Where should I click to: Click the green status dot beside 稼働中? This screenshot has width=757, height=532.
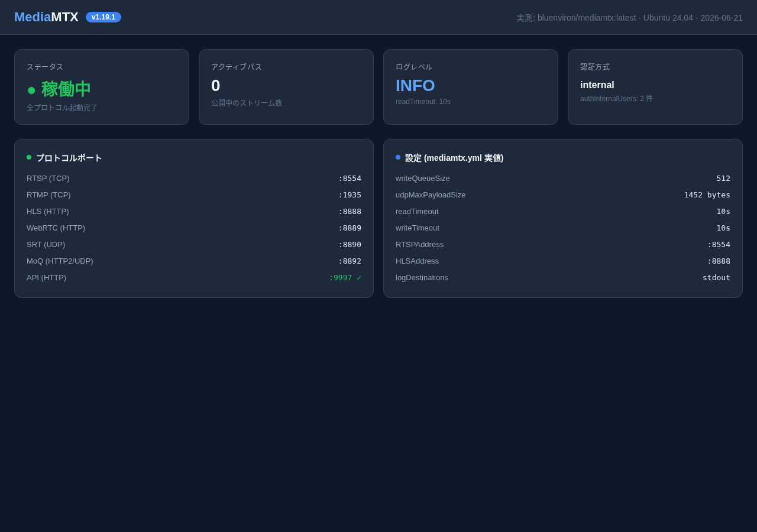(31, 90)
